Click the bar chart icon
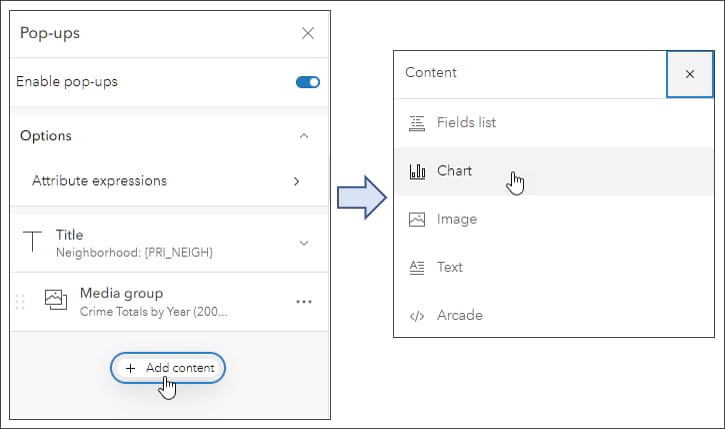 point(417,171)
